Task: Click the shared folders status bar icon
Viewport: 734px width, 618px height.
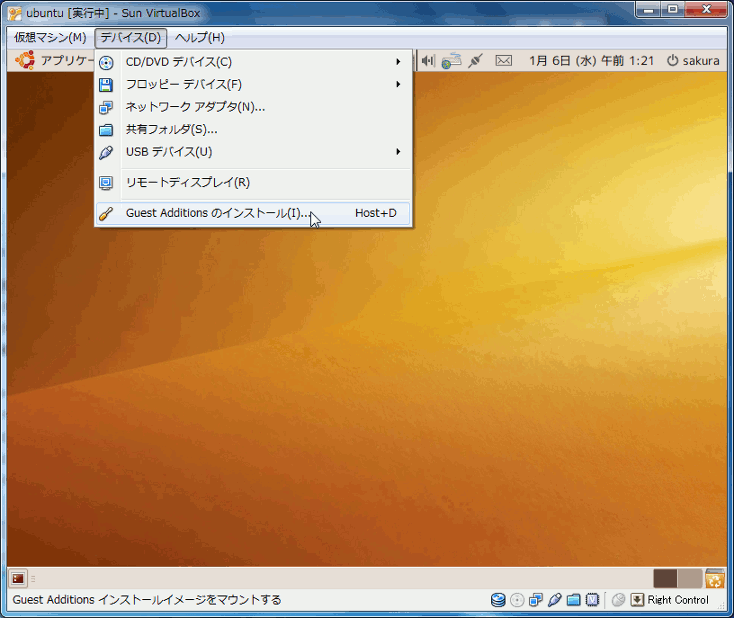Action: 574,600
